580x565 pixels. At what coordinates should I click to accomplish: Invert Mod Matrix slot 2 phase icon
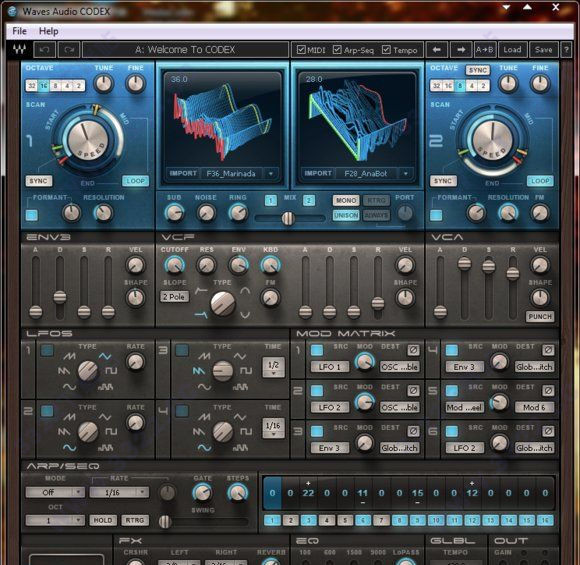[413, 390]
